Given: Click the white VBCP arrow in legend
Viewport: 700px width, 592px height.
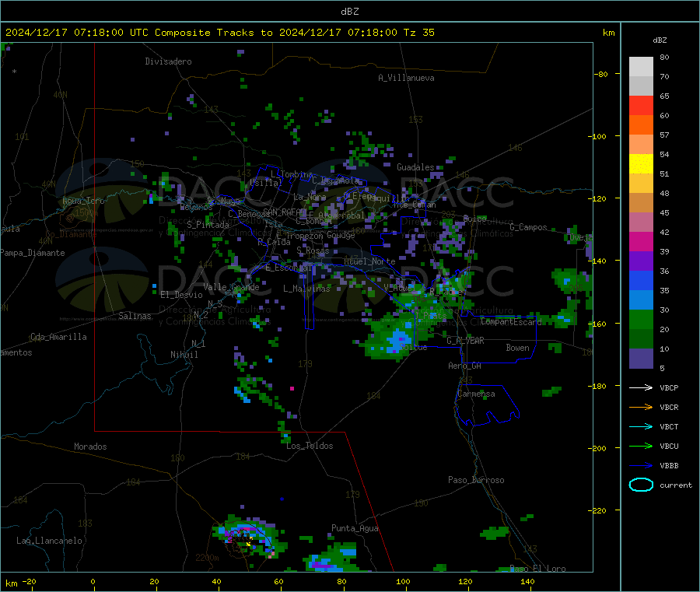Looking at the screenshot, I should (641, 387).
